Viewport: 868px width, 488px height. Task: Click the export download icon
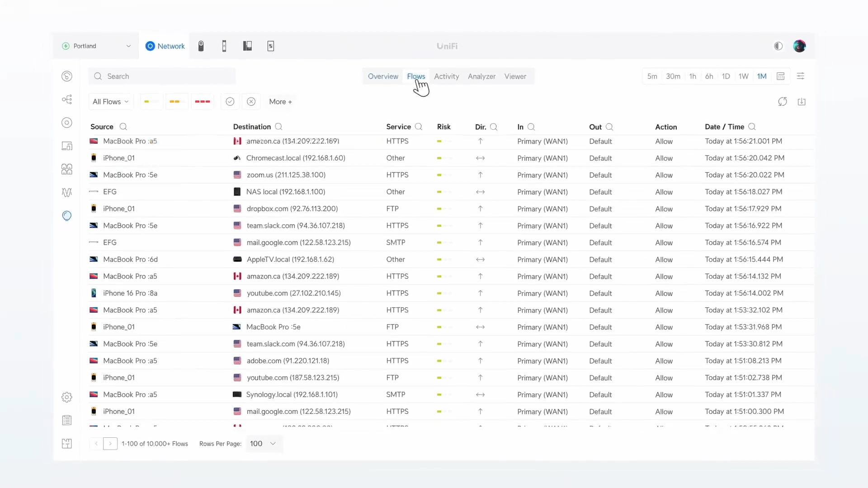(802, 102)
